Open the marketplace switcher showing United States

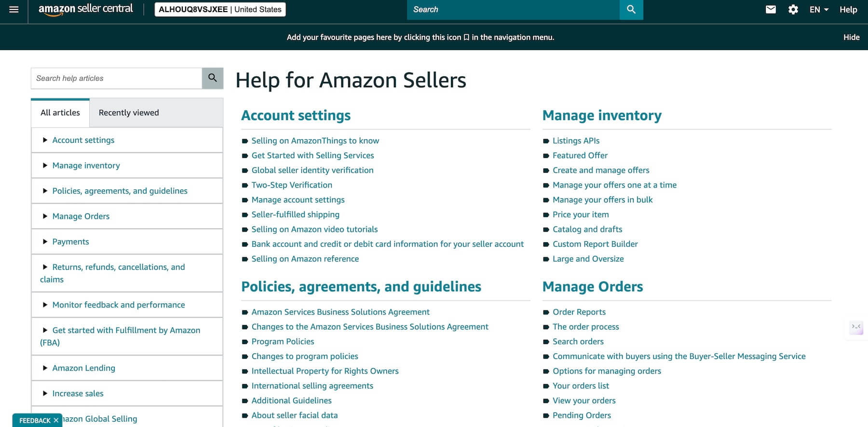coord(220,9)
